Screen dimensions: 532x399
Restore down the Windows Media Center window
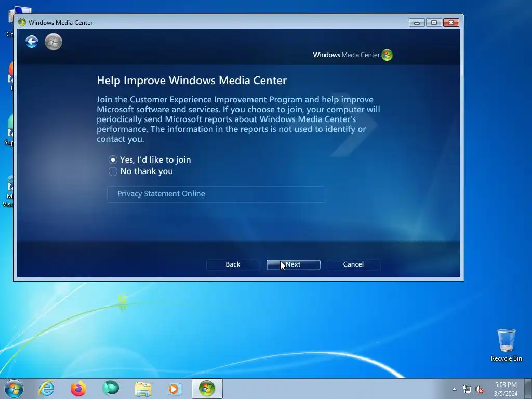(x=434, y=23)
